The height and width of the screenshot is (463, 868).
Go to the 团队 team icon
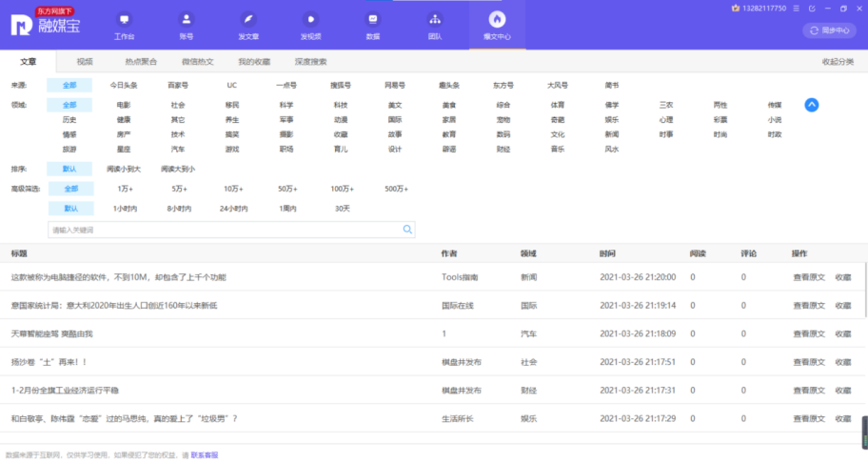(x=435, y=25)
